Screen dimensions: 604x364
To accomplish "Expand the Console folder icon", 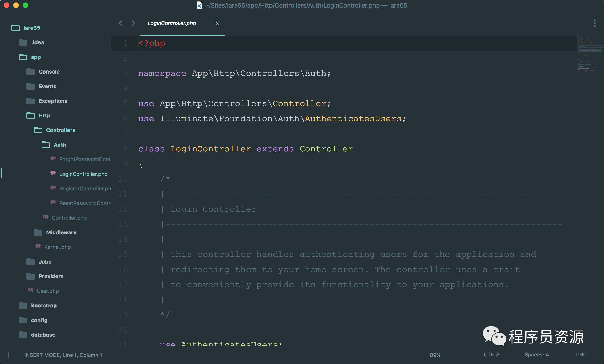I will (x=31, y=72).
